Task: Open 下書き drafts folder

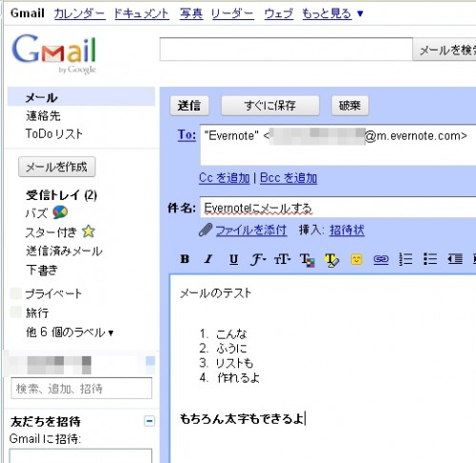Action: click(42, 270)
